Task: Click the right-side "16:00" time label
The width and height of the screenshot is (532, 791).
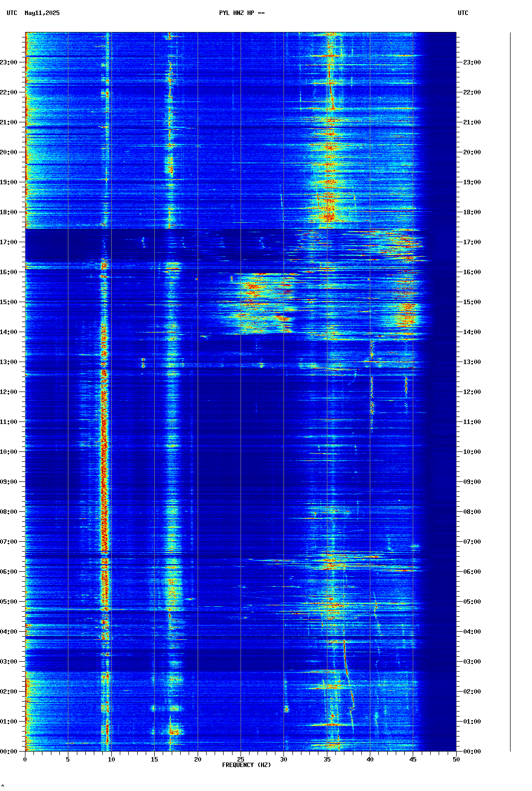Action: 472,272
